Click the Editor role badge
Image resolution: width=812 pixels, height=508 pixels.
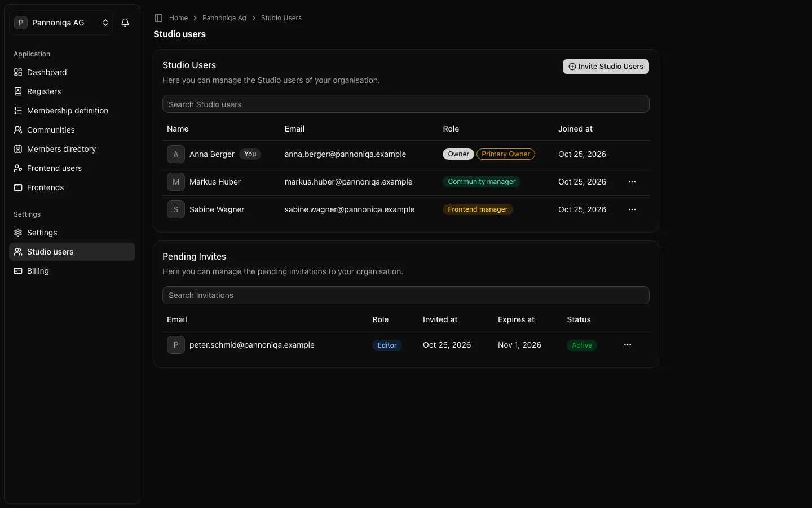[x=387, y=345]
